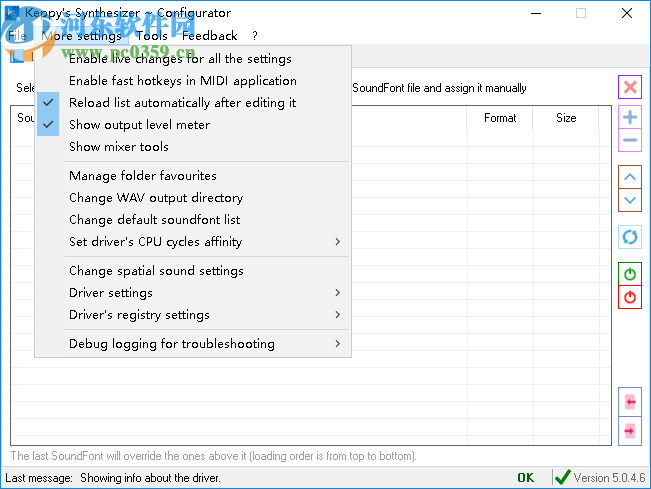Open the ? help menu
The height and width of the screenshot is (489, 651).
(255, 36)
